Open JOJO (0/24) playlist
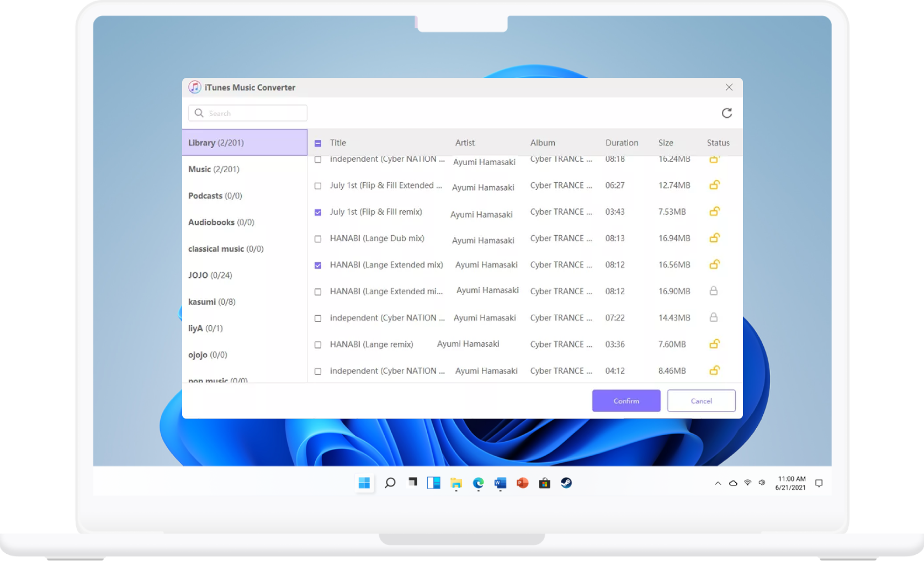924x561 pixels. [x=245, y=275]
